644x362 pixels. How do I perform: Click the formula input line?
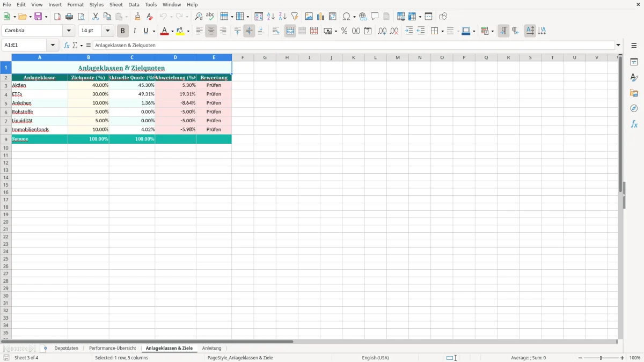pos(353,46)
